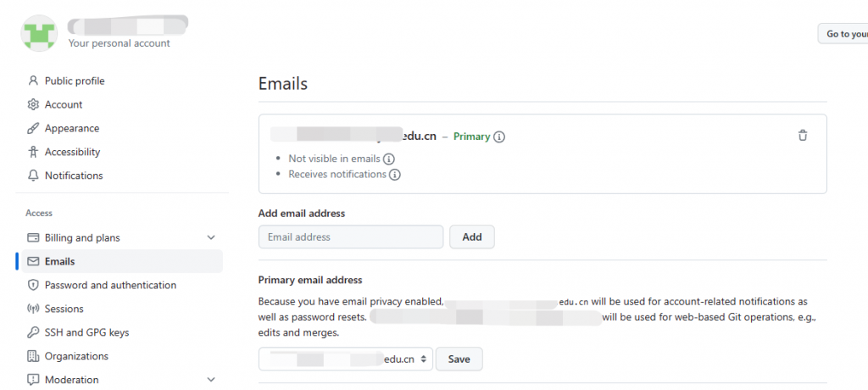Click the Account gear icon in sidebar
Viewport: 868px width, 390px height.
pyautogui.click(x=33, y=104)
